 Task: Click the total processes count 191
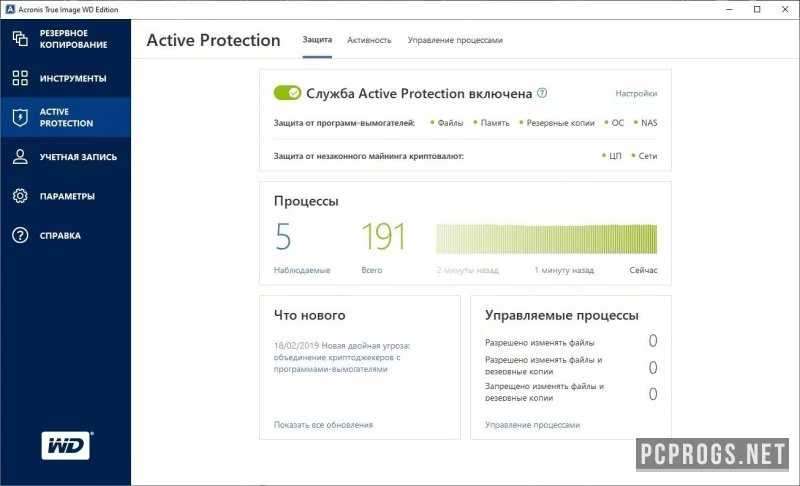(x=384, y=236)
